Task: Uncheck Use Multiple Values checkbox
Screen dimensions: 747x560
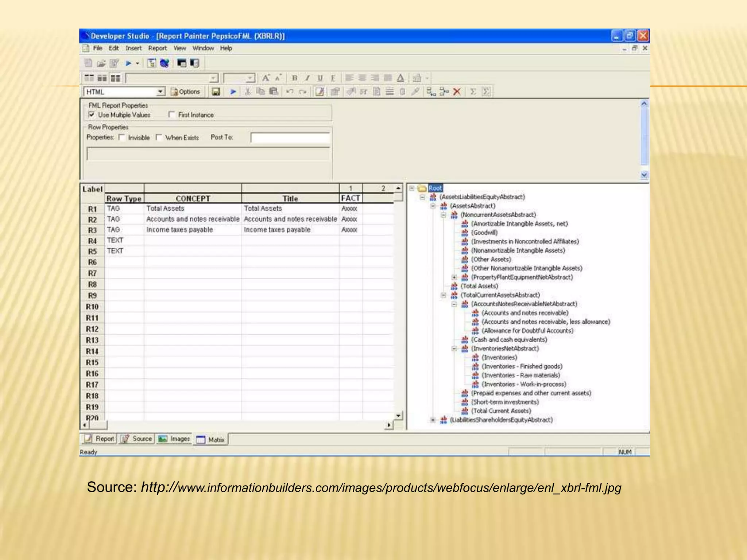Action: tap(92, 115)
